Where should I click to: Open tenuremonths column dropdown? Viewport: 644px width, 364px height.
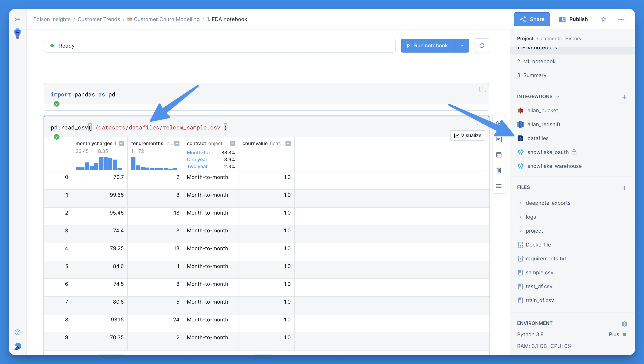(x=177, y=143)
